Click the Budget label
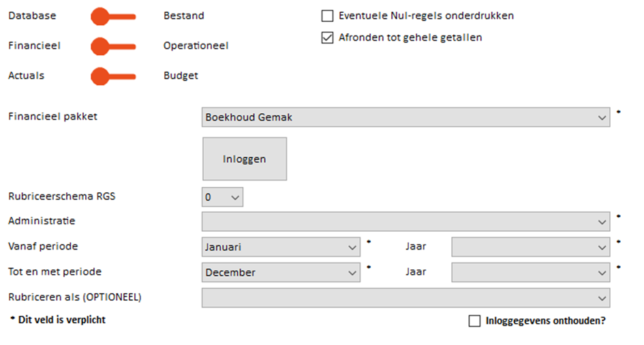Viewport: 644px width, 345px height. click(x=181, y=76)
